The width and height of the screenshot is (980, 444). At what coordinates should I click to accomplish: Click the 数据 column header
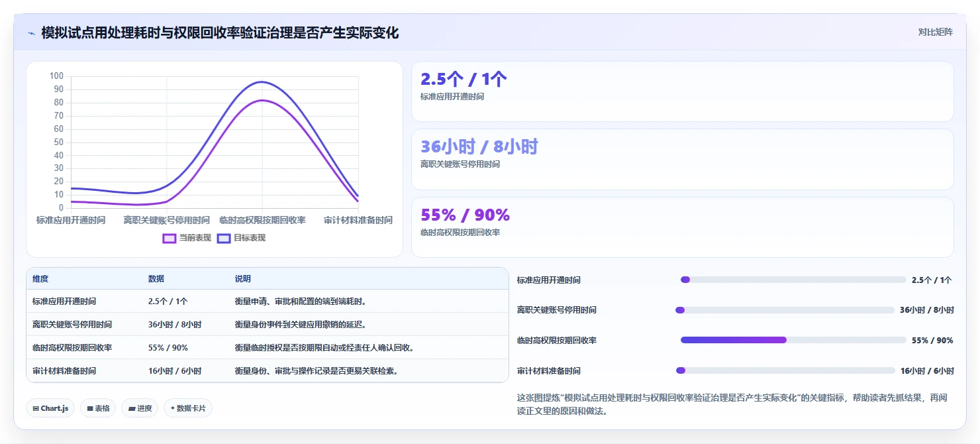coord(156,279)
